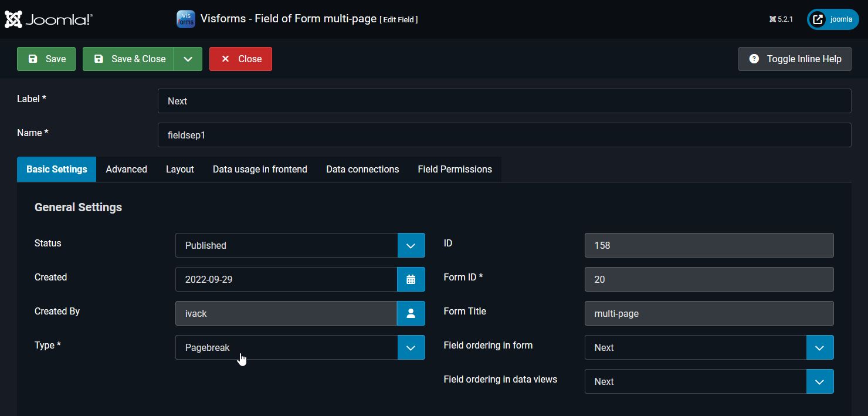
Task: Click the Visforms icon beside the page title
Action: click(x=185, y=19)
